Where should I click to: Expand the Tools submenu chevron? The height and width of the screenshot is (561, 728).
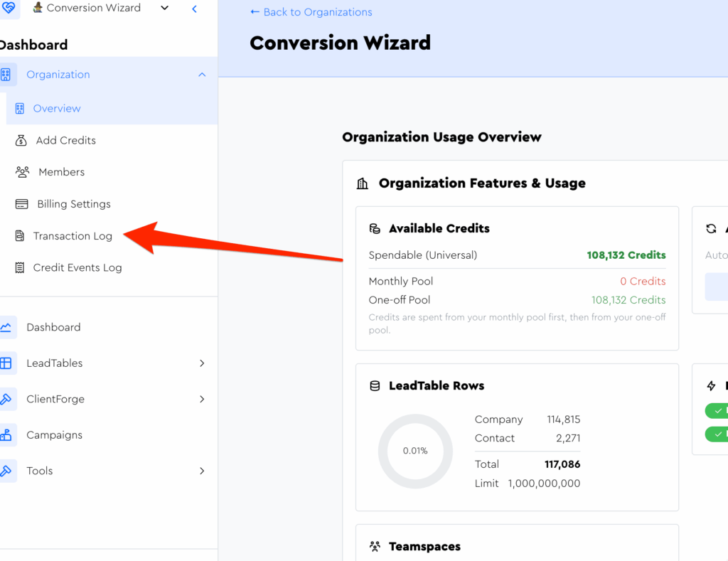pos(202,471)
